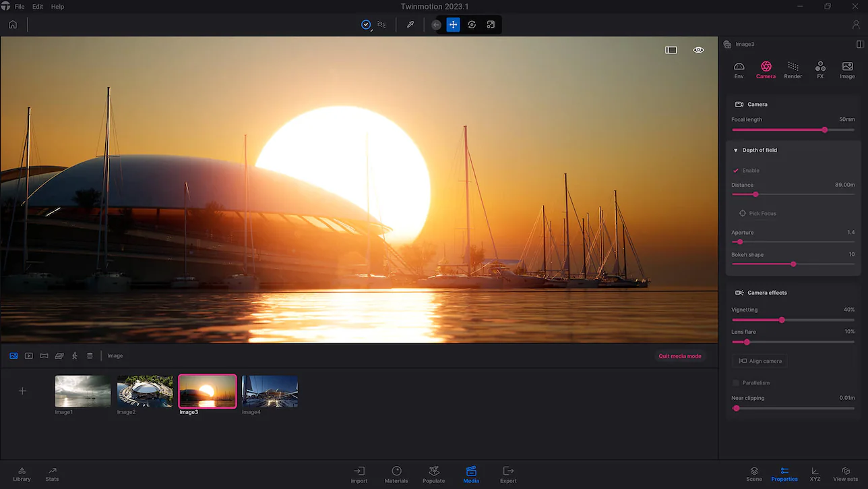This screenshot has height=489, width=868.
Task: Select the Panorama media icon
Action: (x=44, y=355)
